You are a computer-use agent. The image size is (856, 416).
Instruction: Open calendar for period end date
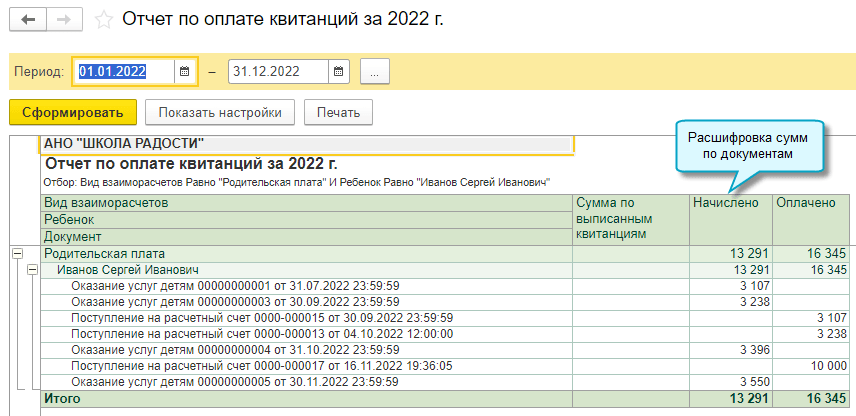pyautogui.click(x=338, y=72)
